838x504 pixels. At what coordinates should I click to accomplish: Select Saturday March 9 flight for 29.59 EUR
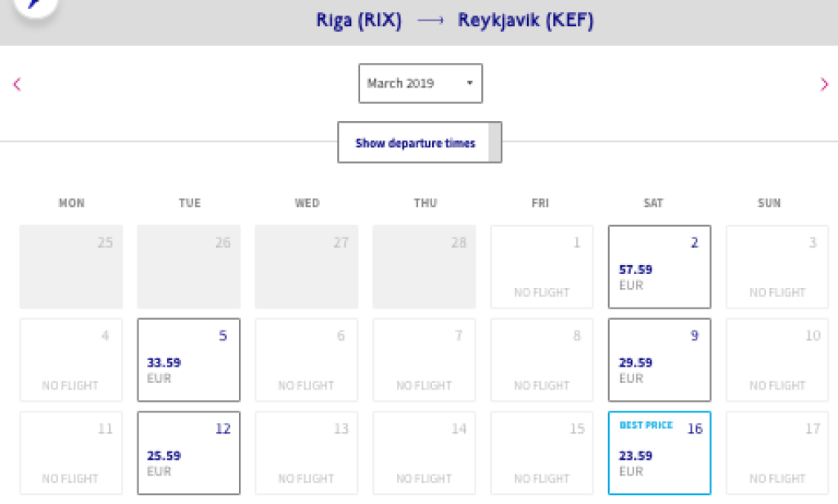point(660,360)
